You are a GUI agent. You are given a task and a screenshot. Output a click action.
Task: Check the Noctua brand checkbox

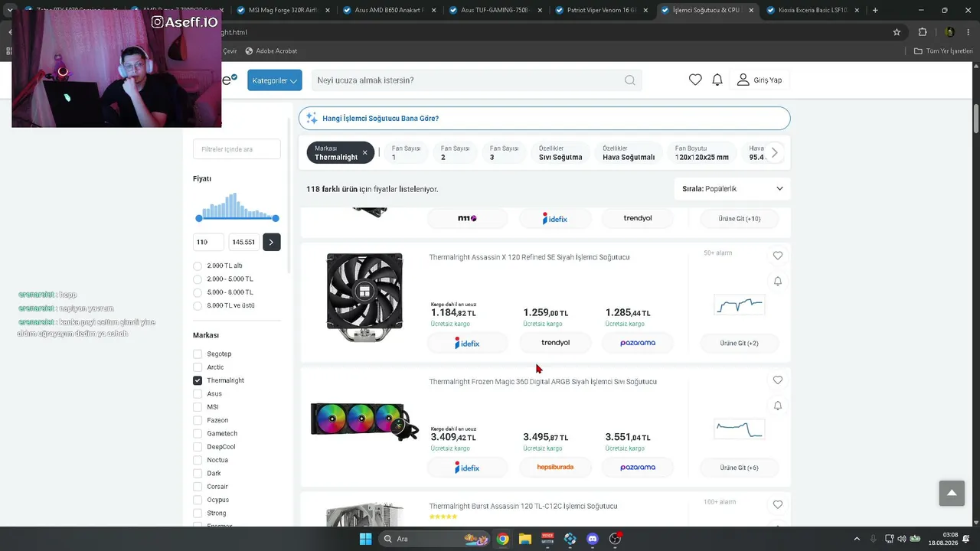[198, 460]
